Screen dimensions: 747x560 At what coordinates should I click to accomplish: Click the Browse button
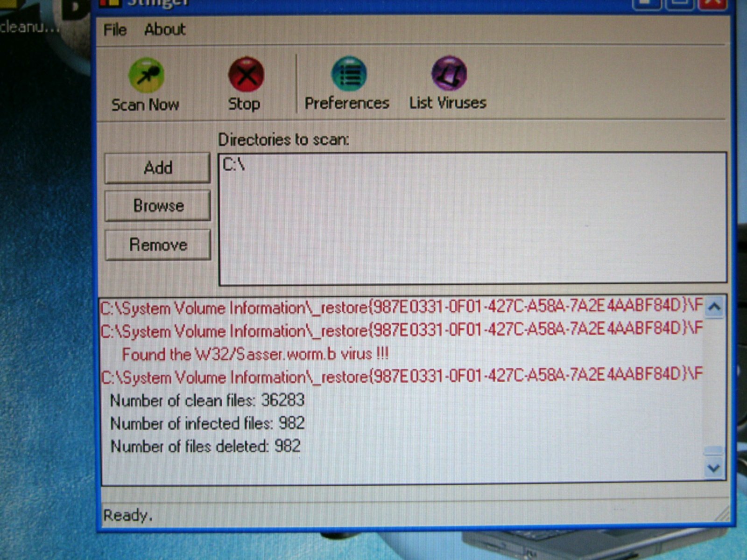158,205
